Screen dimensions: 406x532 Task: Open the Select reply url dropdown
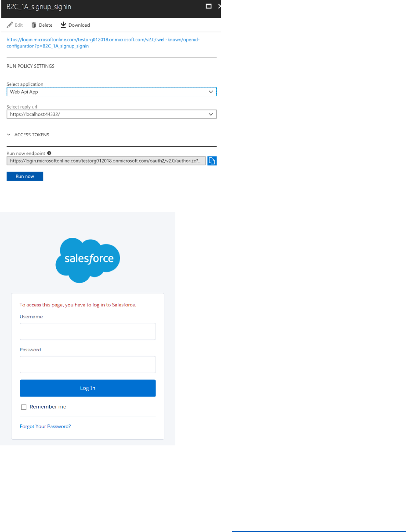click(112, 114)
